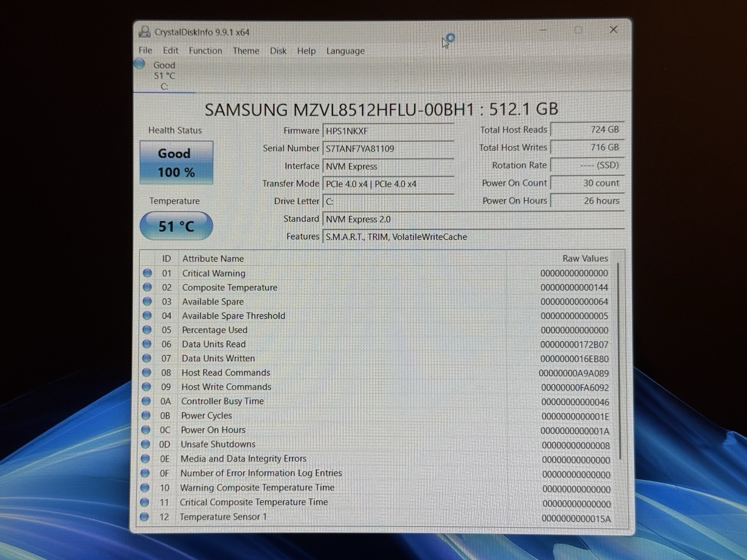Select the Unsafe Shutdowns attribute name
The image size is (747, 560).
point(218,444)
